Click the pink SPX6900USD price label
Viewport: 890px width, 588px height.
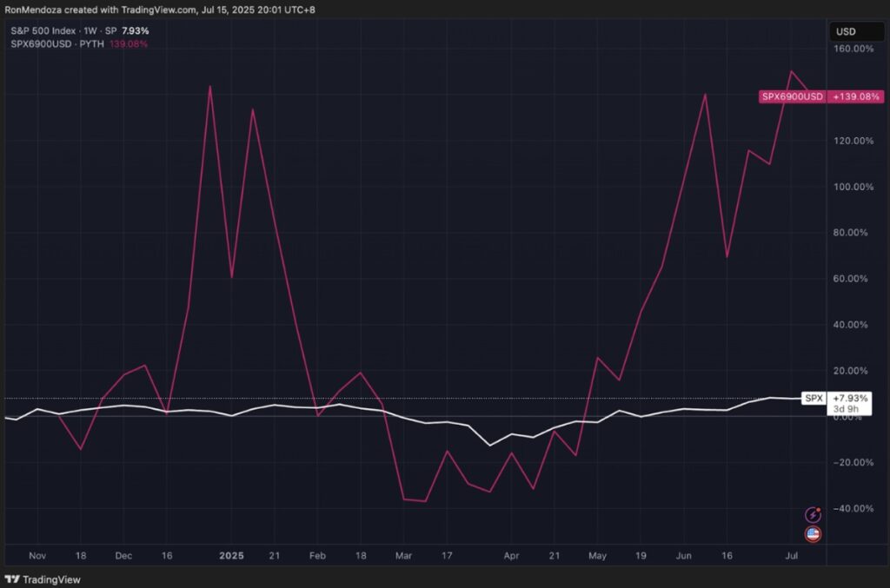[x=792, y=96]
